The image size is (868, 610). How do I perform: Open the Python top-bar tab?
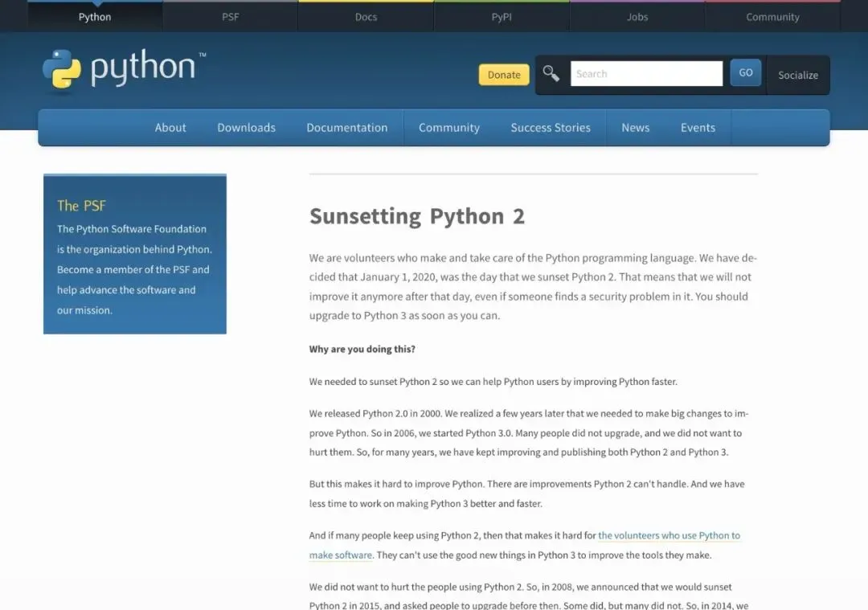click(95, 17)
